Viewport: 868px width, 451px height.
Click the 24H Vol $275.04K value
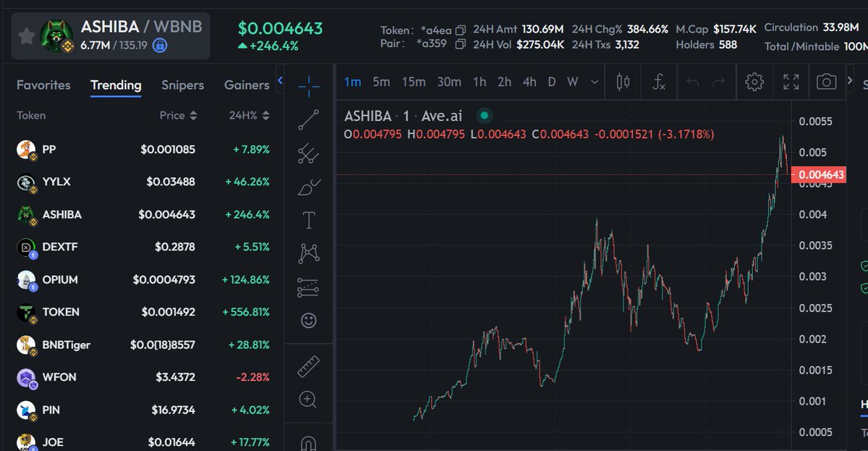[540, 44]
